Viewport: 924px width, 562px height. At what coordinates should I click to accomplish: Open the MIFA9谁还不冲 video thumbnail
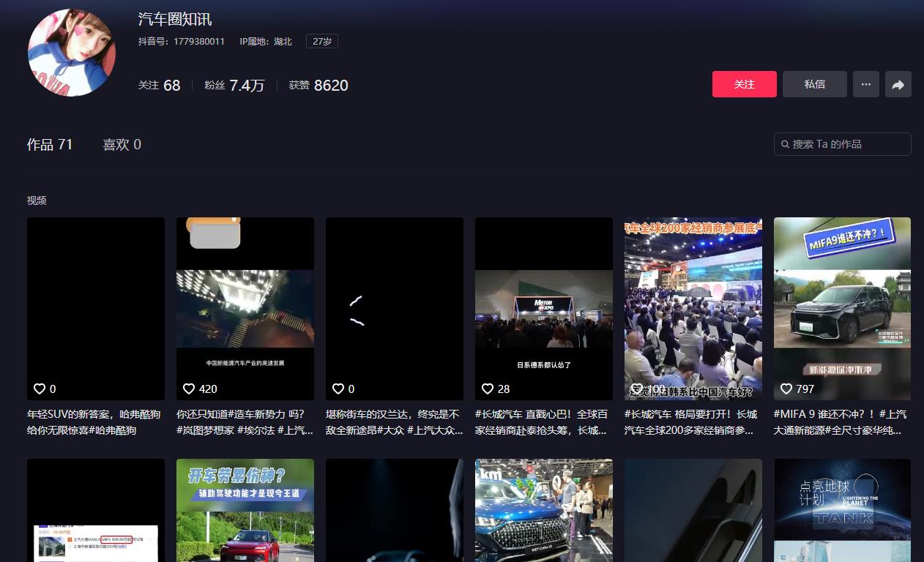(843, 309)
